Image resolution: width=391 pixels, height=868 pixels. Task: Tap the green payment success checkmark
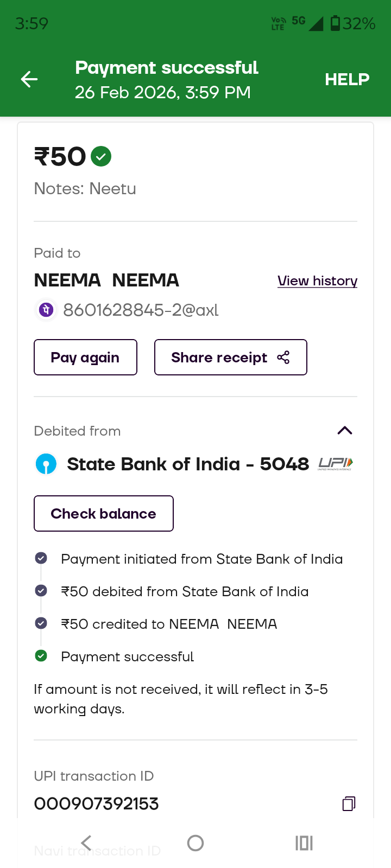pos(101,157)
